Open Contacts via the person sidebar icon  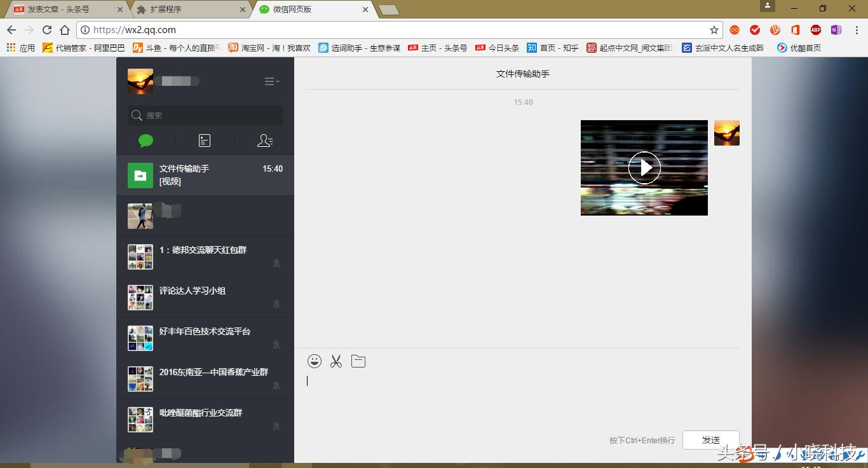[265, 141]
